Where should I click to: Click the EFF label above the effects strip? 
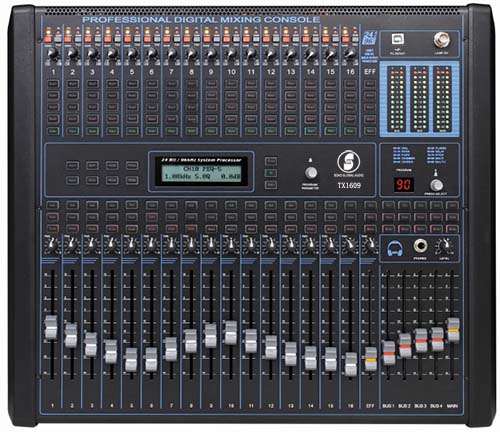click(370, 72)
